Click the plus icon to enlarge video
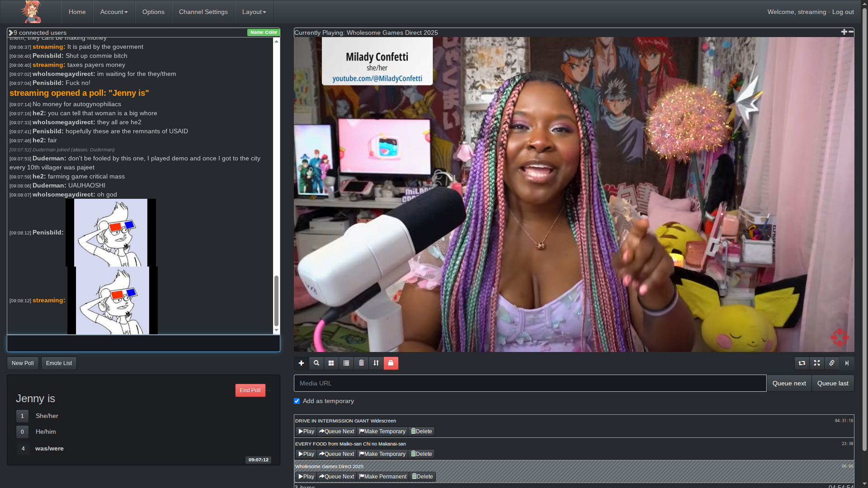 click(x=844, y=32)
